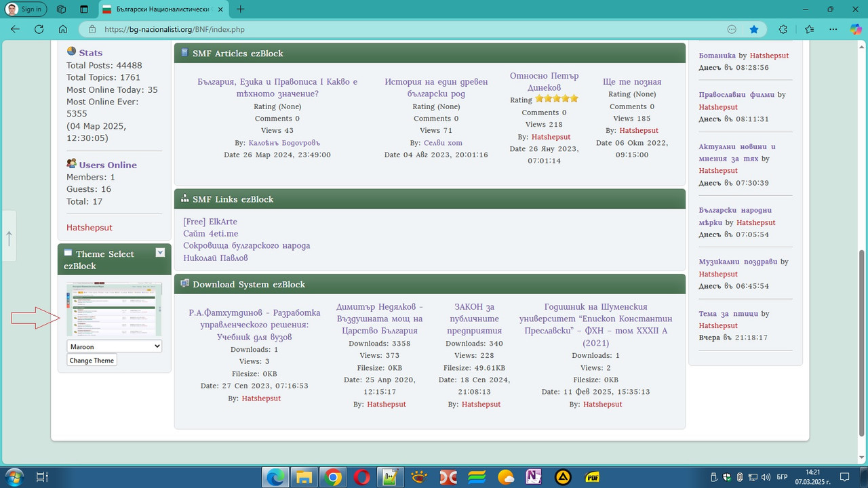868x488 pixels.
Task: Open the Users Online link
Action: (108, 165)
